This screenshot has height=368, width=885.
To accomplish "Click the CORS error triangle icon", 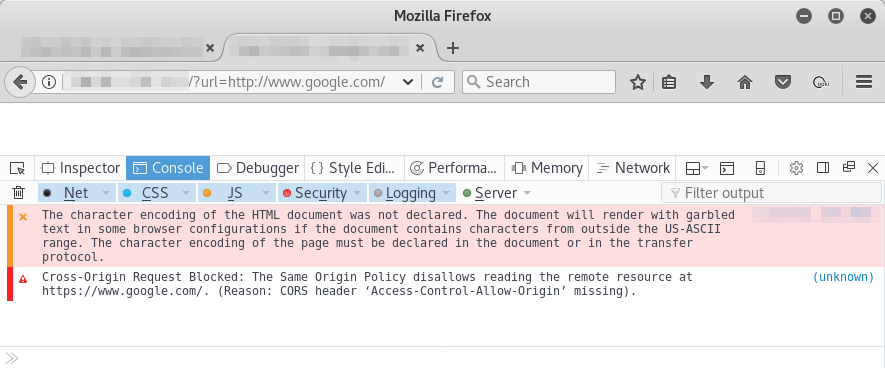I will (x=23, y=279).
